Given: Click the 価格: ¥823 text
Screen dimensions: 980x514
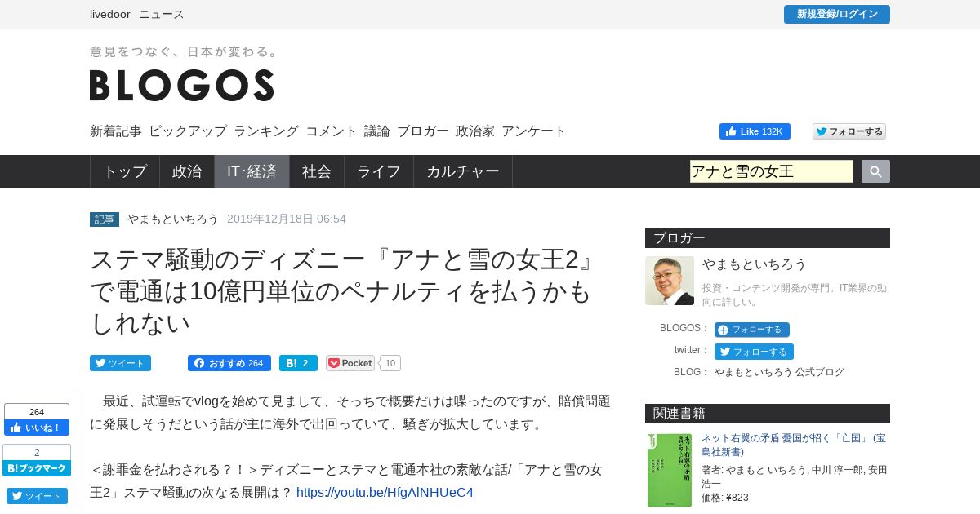Looking at the screenshot, I should click(x=725, y=498).
